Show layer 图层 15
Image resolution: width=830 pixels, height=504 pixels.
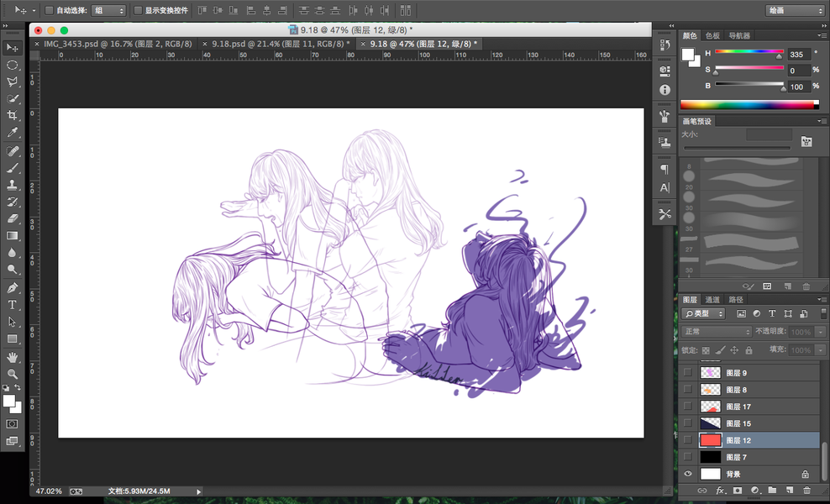point(688,423)
